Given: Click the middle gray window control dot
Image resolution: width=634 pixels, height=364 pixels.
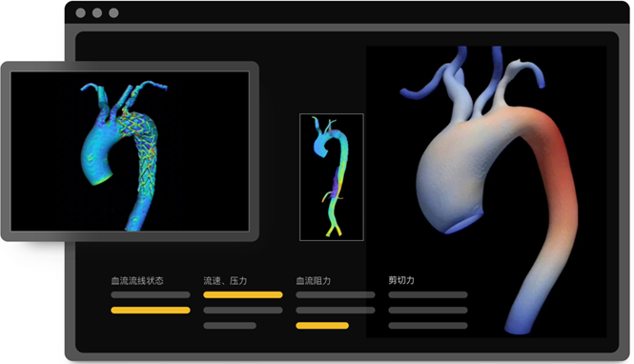Looking at the screenshot, I should pos(97,13).
